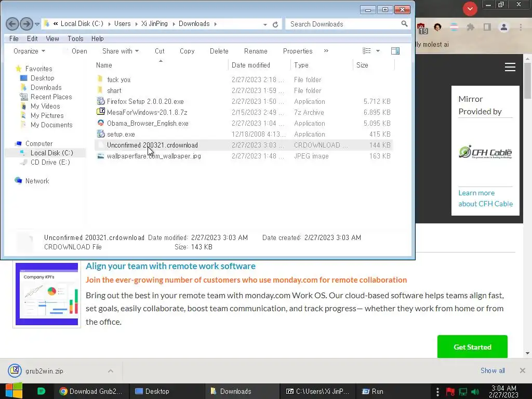Open the File menu

(x=14, y=38)
